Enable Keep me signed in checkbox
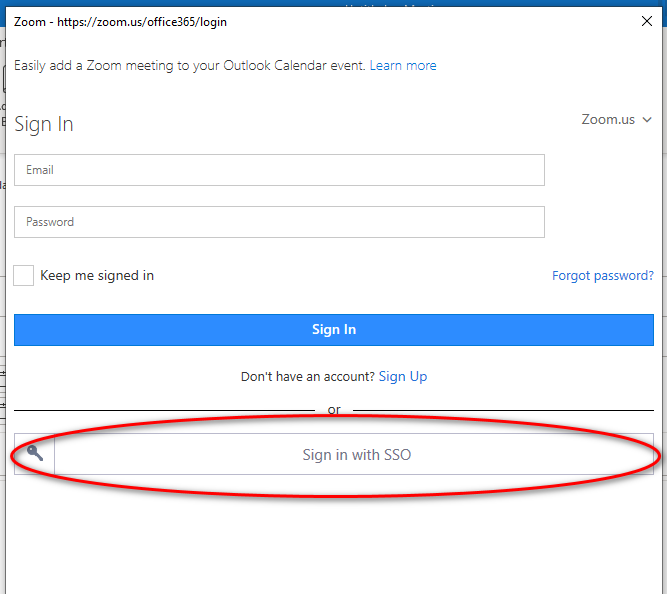The image size is (667, 594). coord(23,275)
